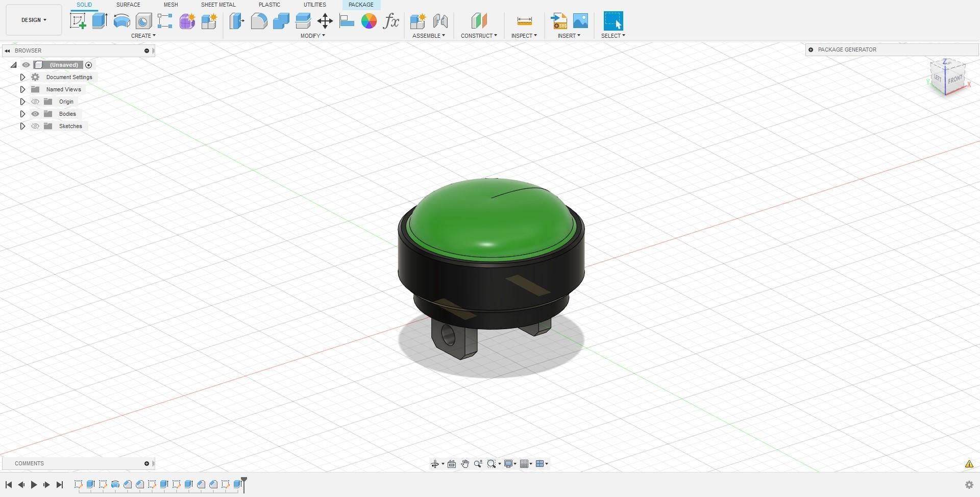The image size is (980, 497).
Task: Use the Press Pull modify tool
Action: pyautogui.click(x=237, y=21)
